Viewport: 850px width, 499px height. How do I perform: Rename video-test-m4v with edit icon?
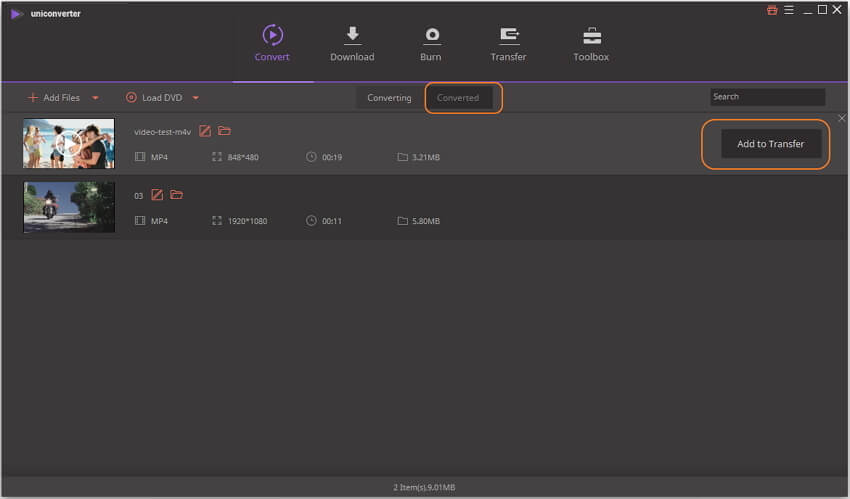point(205,131)
